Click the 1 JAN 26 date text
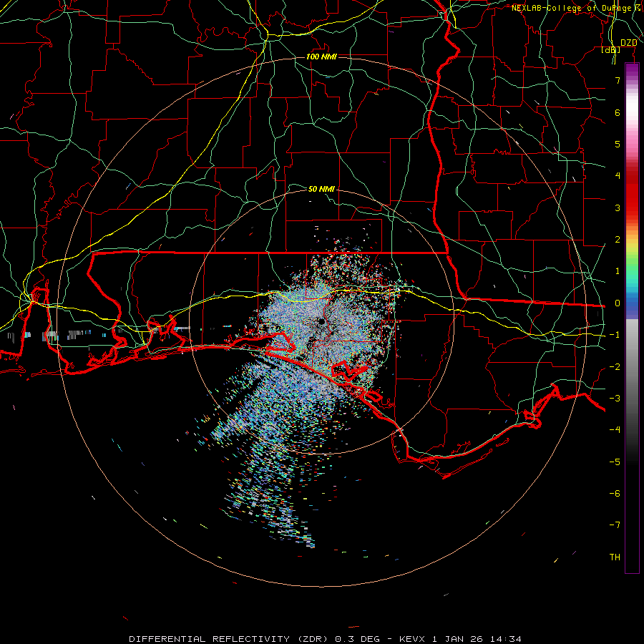 (457, 639)
